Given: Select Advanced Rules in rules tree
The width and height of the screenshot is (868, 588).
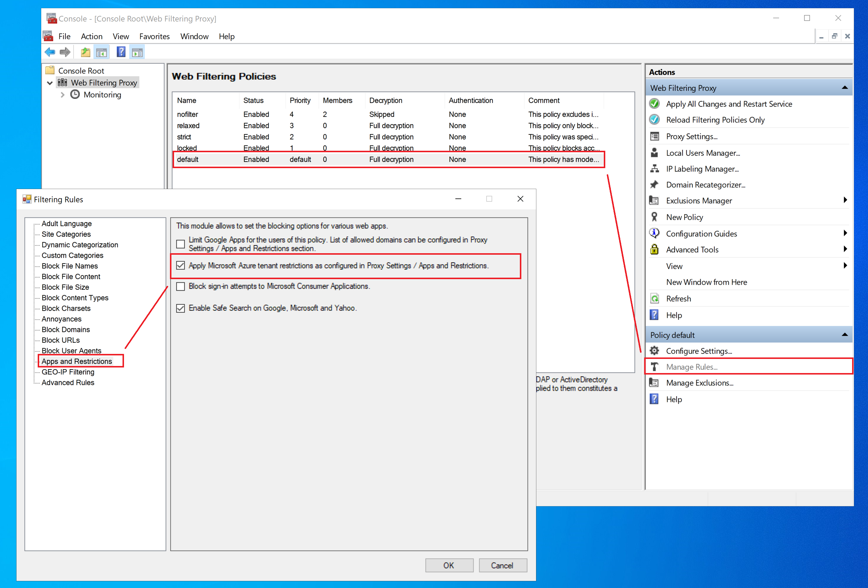Looking at the screenshot, I should click(68, 382).
